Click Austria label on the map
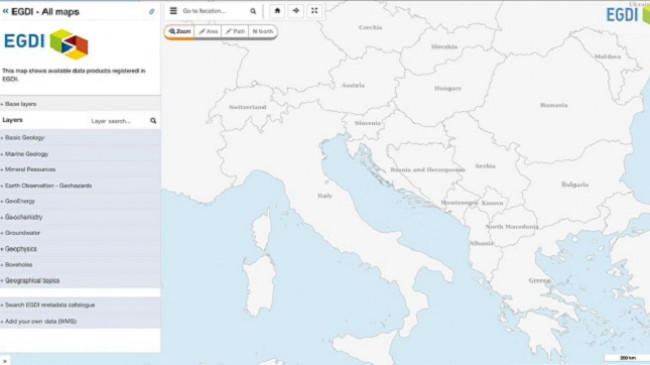 coord(353,85)
